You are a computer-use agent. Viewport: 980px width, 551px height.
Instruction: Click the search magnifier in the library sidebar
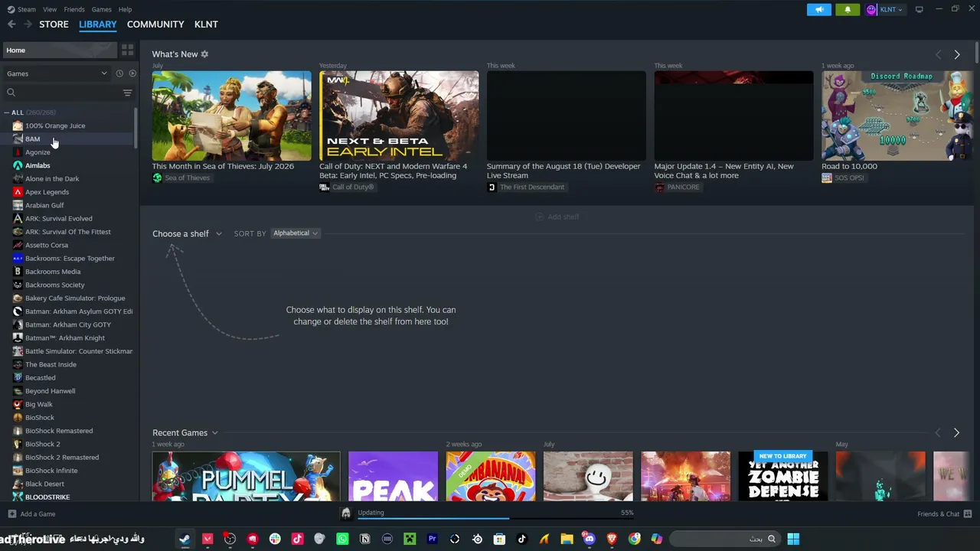tap(11, 93)
